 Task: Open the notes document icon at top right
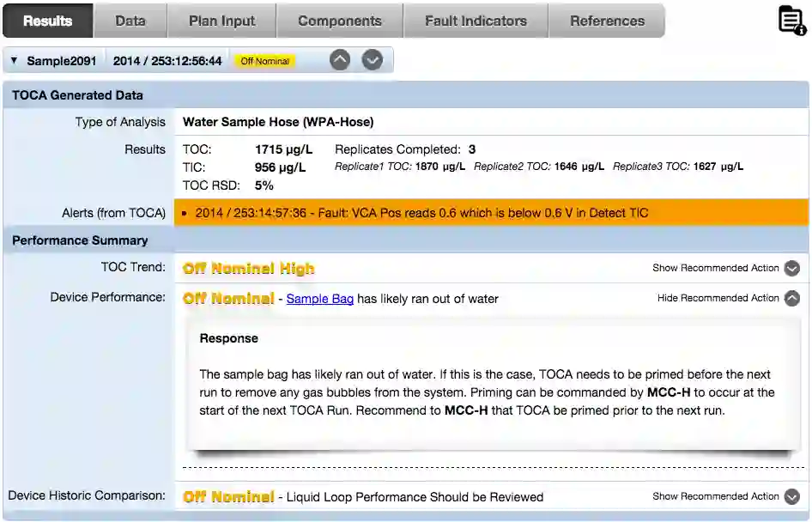[792, 21]
